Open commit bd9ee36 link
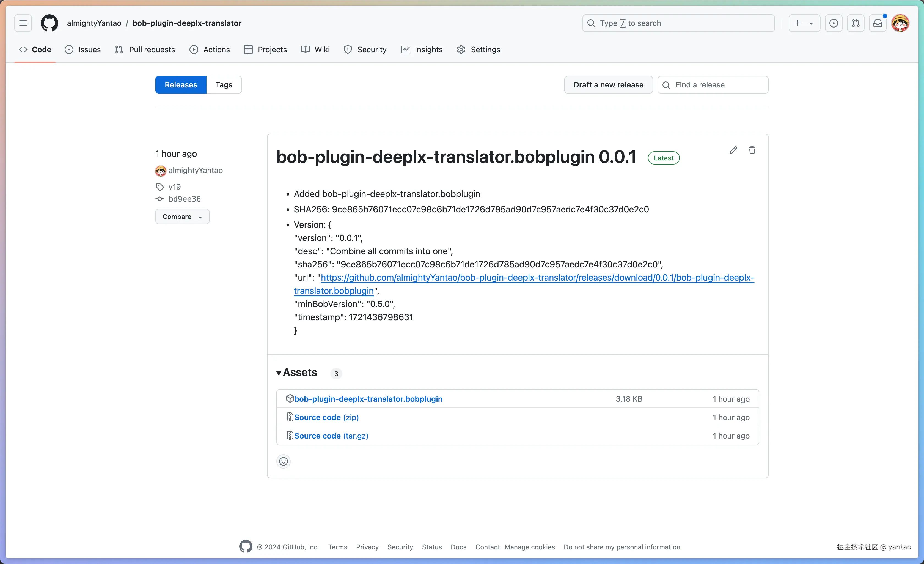This screenshot has width=924, height=564. click(x=185, y=199)
